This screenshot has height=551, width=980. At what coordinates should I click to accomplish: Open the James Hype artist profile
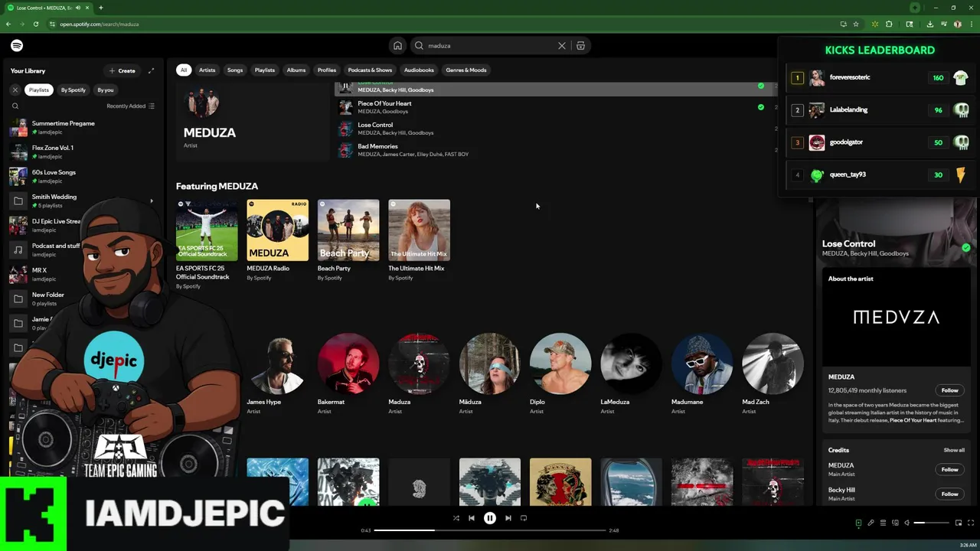point(277,373)
